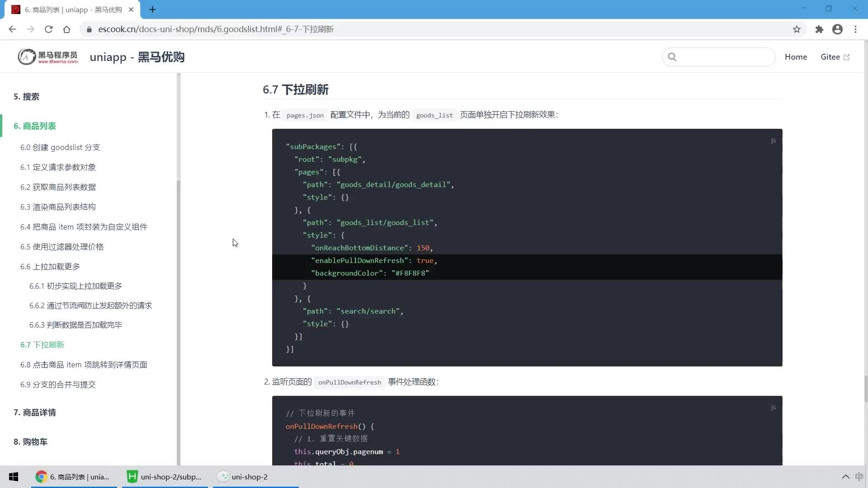This screenshot has height=488, width=868.
Task: Close the 商品列表 browser tab
Action: (131, 9)
